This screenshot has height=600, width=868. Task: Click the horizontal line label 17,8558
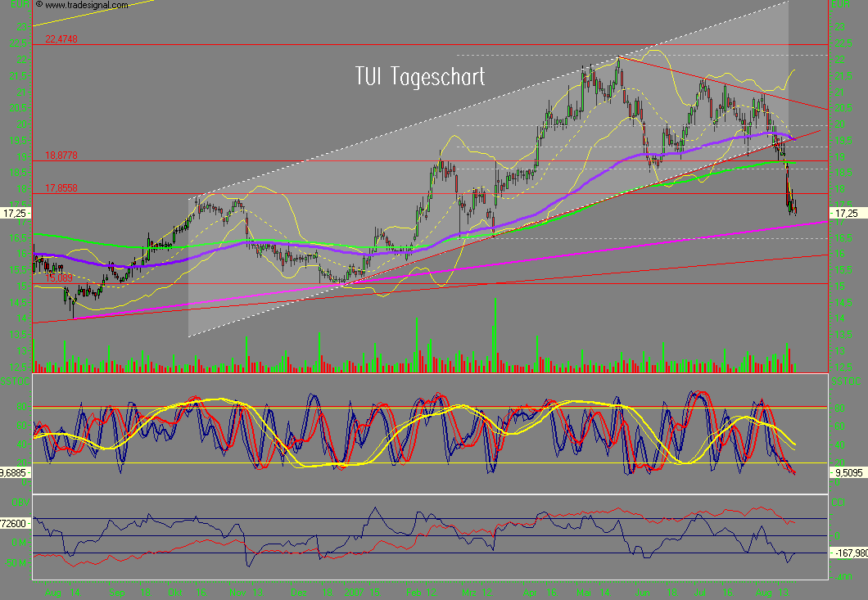(x=61, y=189)
